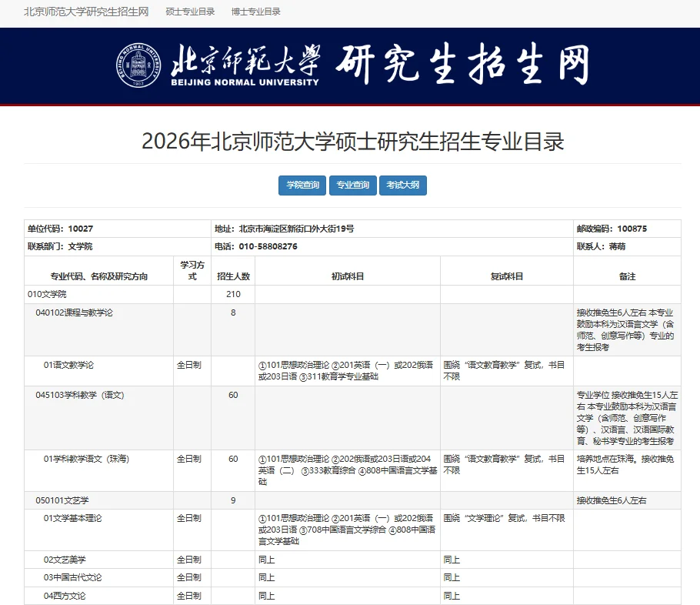Click the phone number 010-58808276

(x=268, y=246)
